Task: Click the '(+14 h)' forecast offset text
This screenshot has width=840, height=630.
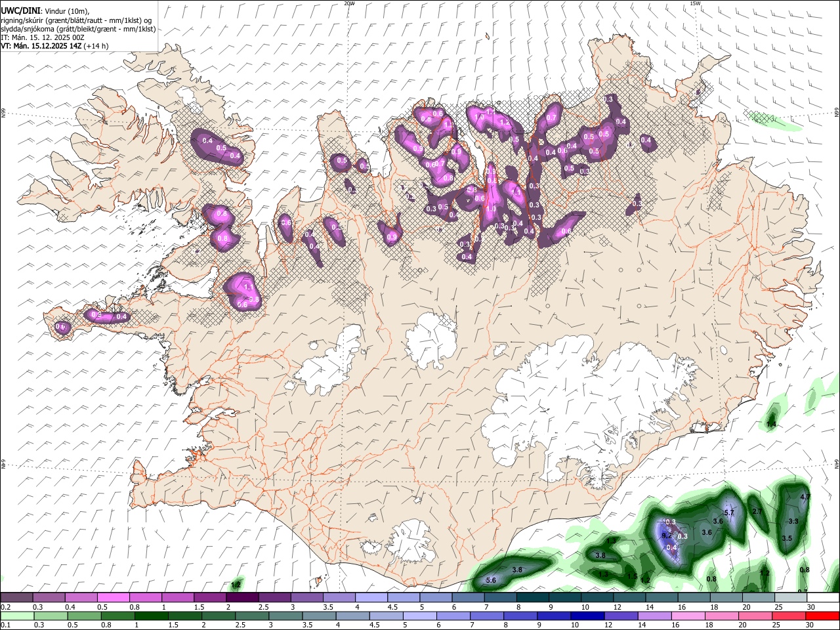Action: coord(96,46)
